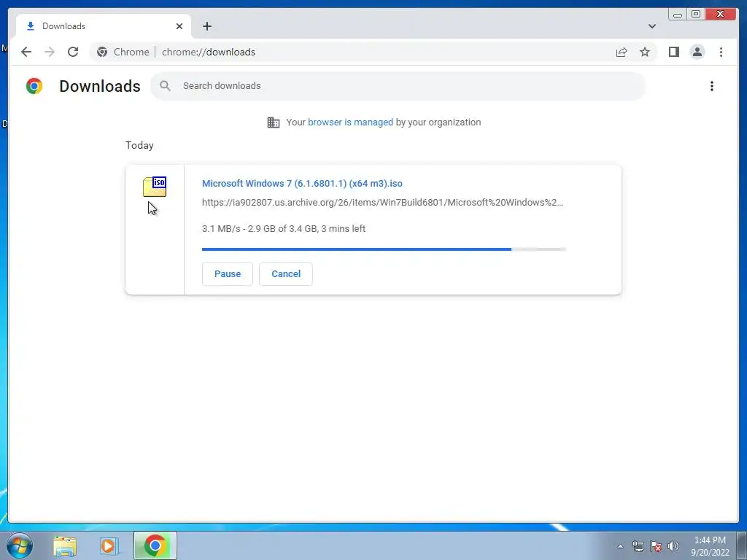Screen dimensions: 747x560
Task: Open the Downloads page more actions menu
Action: [x=712, y=86]
